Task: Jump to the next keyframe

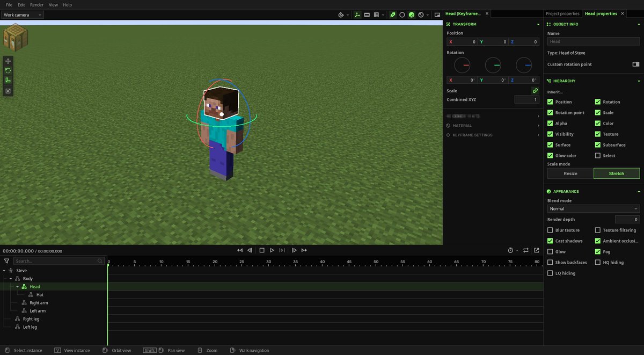Action: (304, 250)
